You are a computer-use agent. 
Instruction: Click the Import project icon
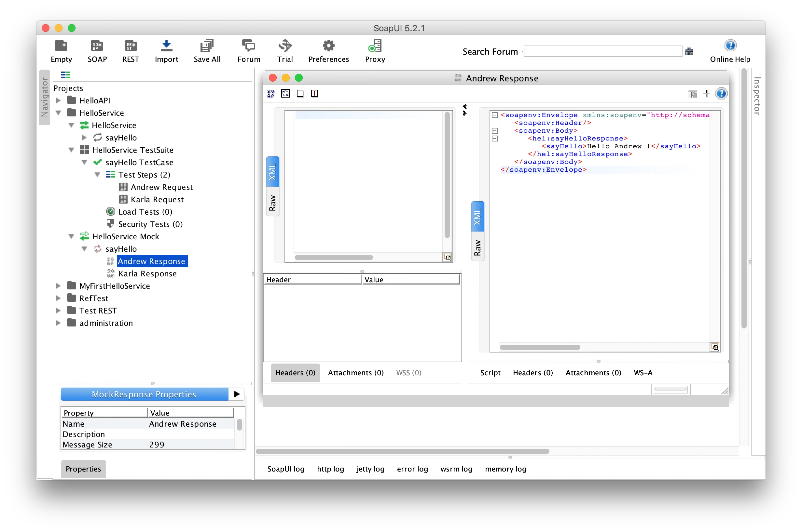coord(166,46)
